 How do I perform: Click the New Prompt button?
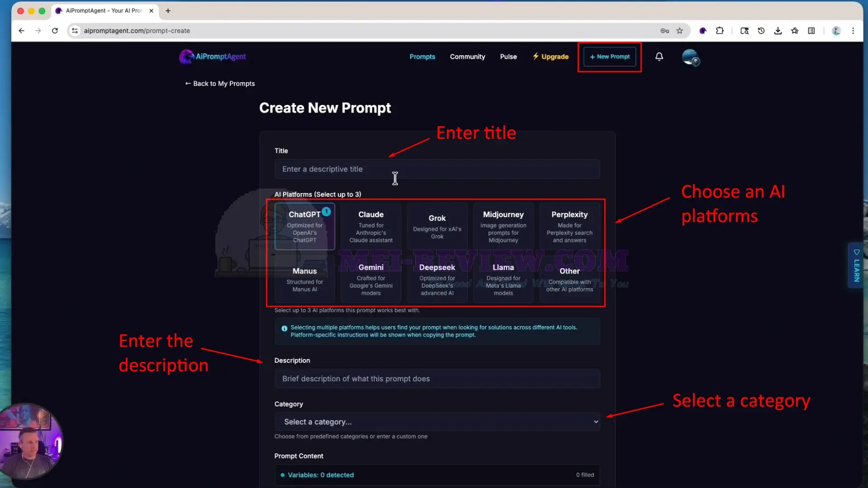pyautogui.click(x=609, y=57)
